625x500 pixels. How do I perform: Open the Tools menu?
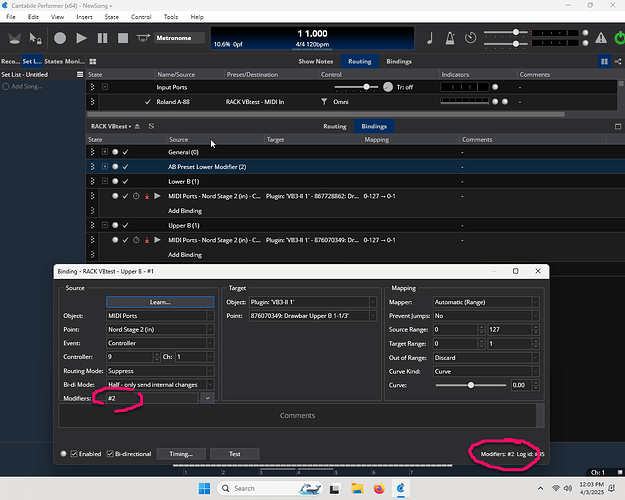point(171,17)
